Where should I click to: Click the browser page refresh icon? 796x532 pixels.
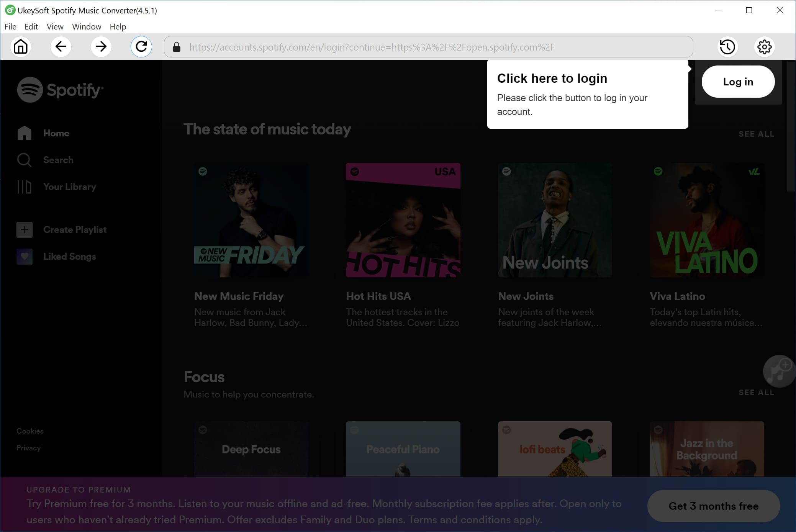pyautogui.click(x=141, y=47)
